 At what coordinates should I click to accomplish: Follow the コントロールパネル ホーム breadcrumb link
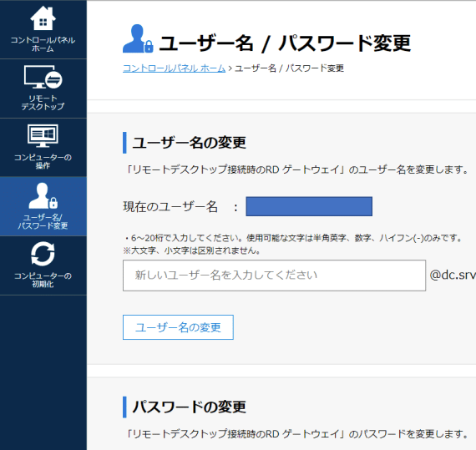174,68
